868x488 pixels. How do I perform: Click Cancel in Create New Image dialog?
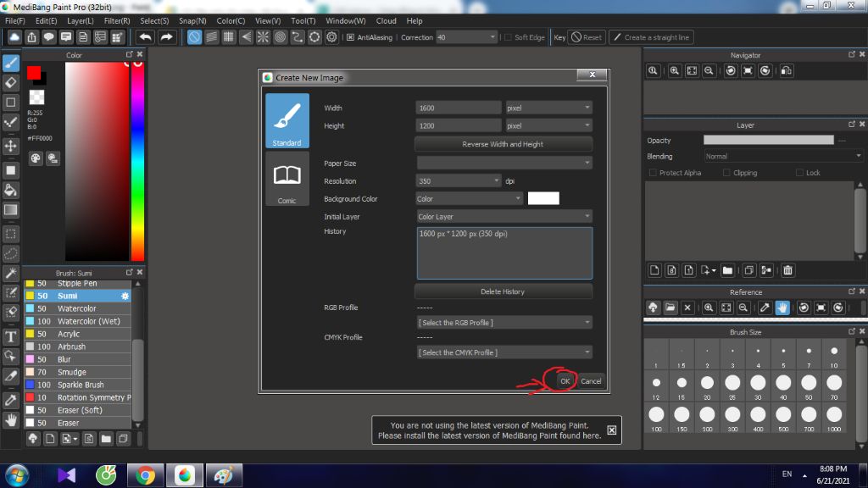591,380
